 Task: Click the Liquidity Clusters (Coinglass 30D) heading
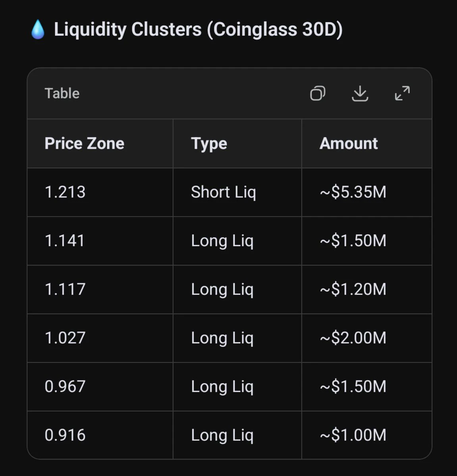[198, 30]
